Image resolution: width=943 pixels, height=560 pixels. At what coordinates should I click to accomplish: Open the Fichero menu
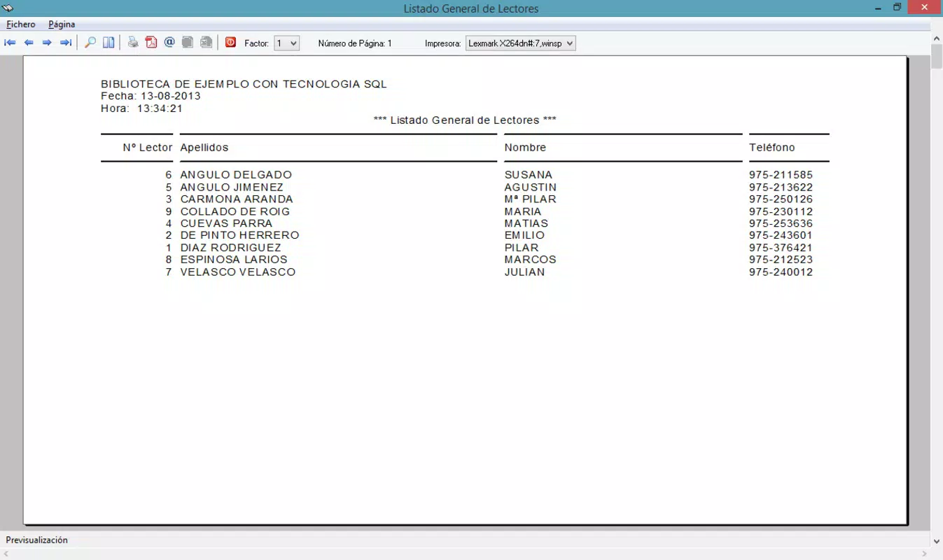coord(21,24)
